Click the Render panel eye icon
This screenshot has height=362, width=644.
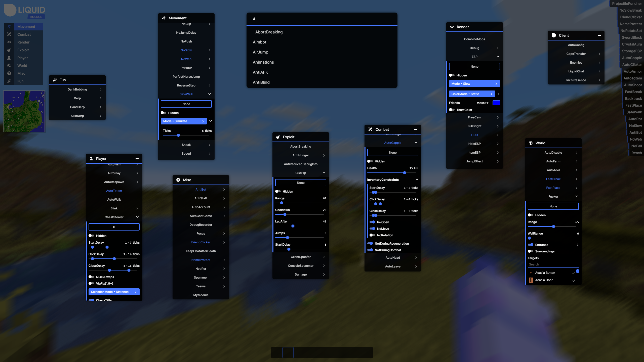(452, 26)
